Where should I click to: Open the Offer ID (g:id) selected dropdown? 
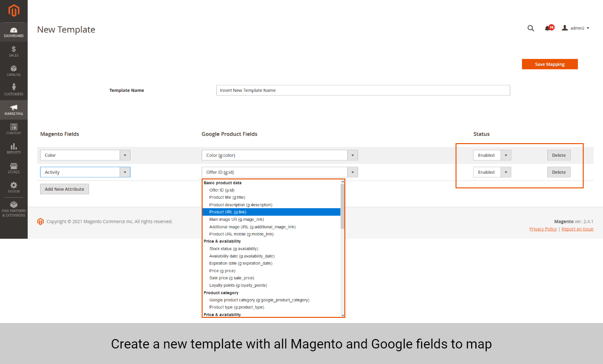tap(280, 172)
